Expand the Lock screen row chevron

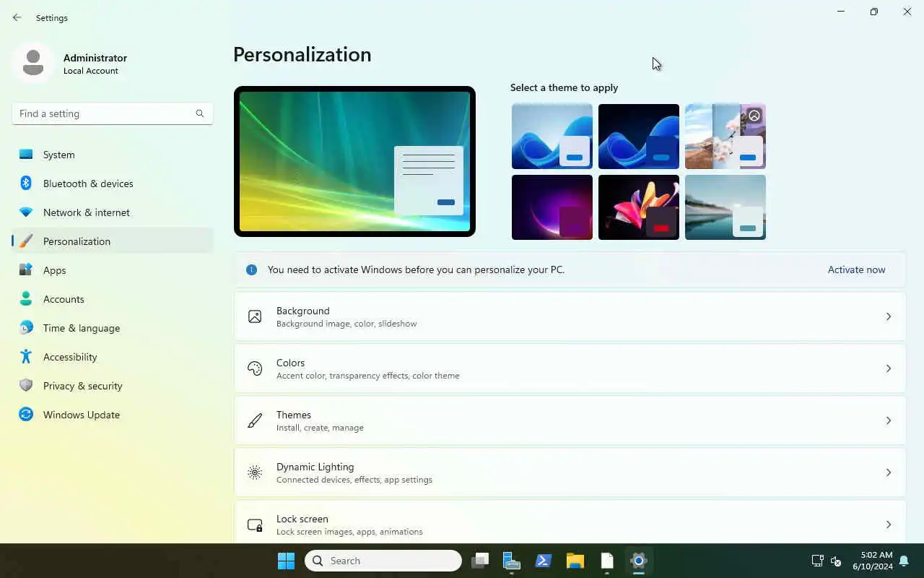(889, 525)
